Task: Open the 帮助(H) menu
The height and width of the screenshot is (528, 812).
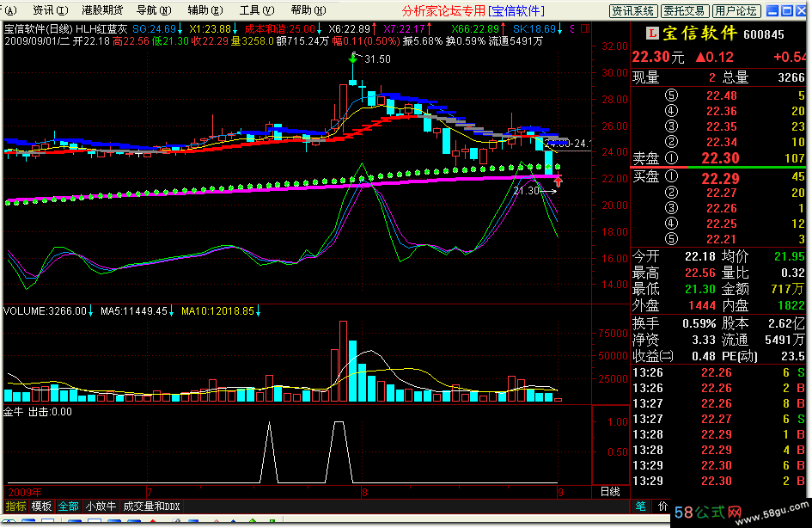Action: (x=308, y=10)
